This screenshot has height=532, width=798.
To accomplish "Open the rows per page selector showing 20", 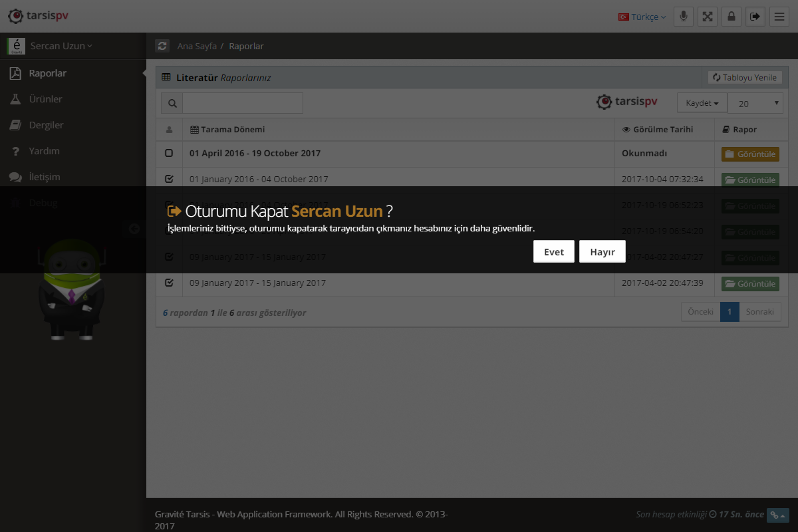I will 755,103.
